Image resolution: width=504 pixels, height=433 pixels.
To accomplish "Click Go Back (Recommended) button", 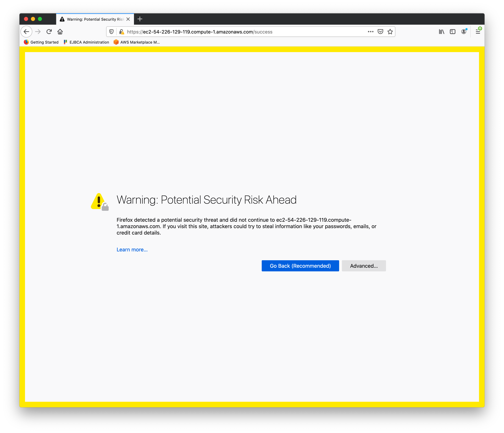I will (300, 266).
